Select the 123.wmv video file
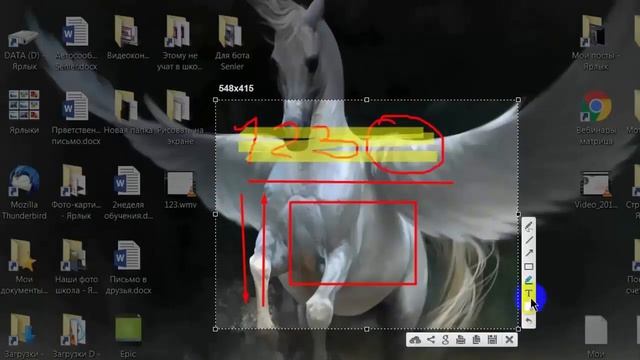This screenshot has height=360, width=640. pos(180,189)
